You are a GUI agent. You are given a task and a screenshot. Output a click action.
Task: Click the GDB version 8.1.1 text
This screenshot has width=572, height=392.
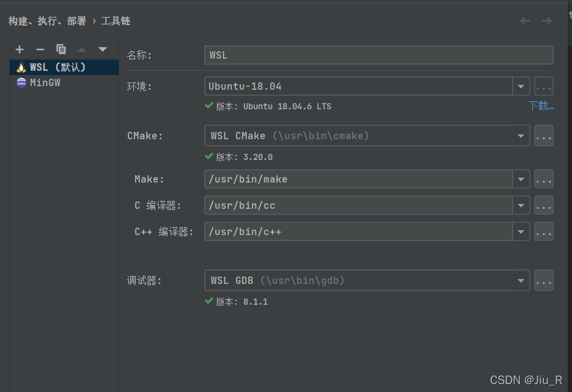[255, 302]
